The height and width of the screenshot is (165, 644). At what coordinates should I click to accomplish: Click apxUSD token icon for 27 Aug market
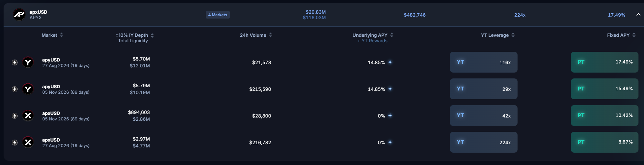coord(28,142)
